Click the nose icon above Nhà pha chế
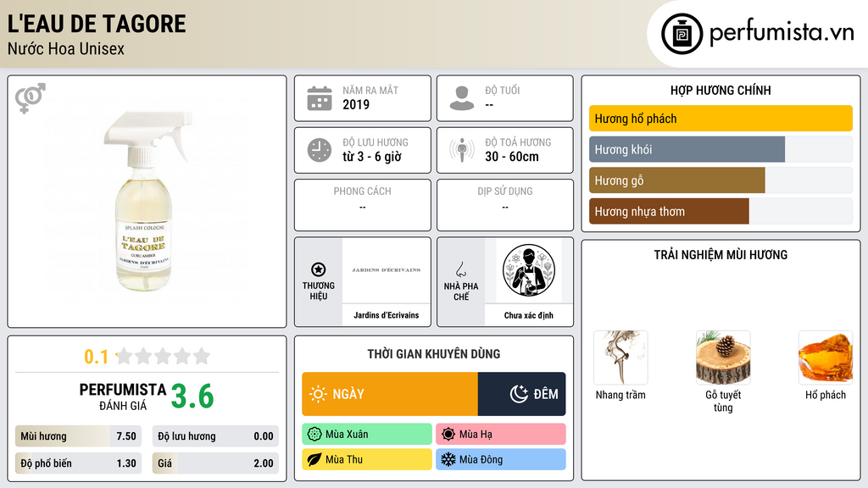 coord(460,269)
